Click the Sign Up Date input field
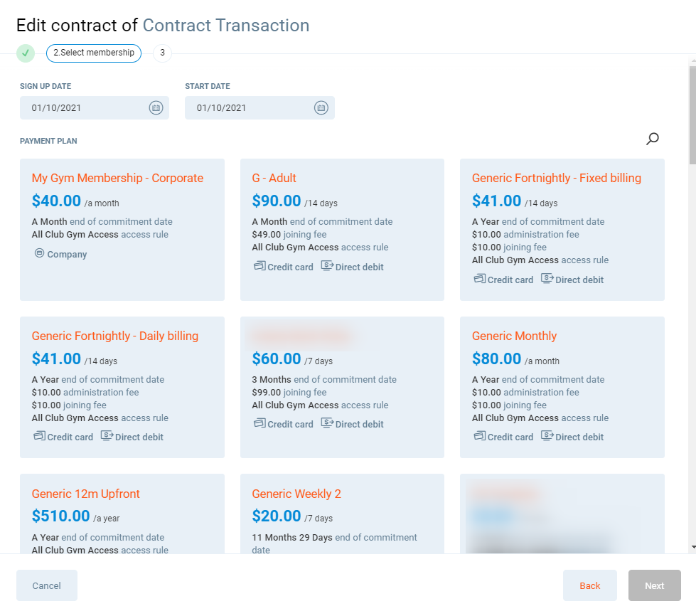The image size is (696, 616). point(84,108)
